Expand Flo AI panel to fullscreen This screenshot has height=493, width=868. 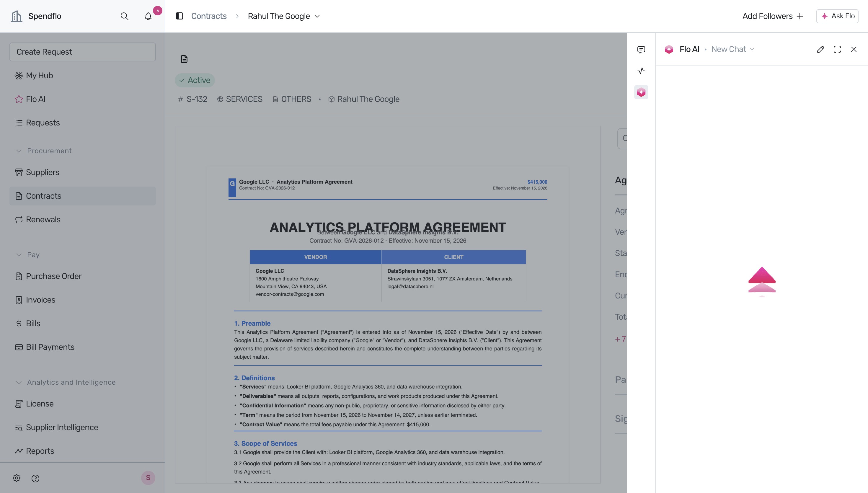tap(837, 49)
